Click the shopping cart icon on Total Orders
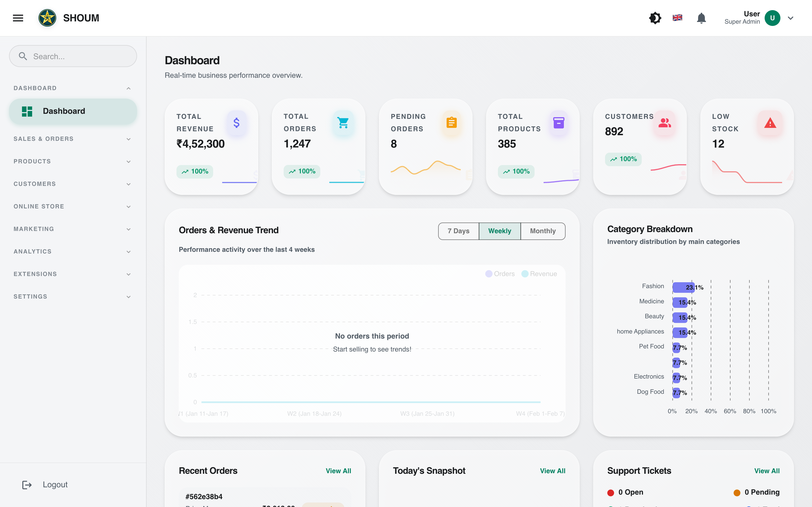812x507 pixels. [343, 123]
